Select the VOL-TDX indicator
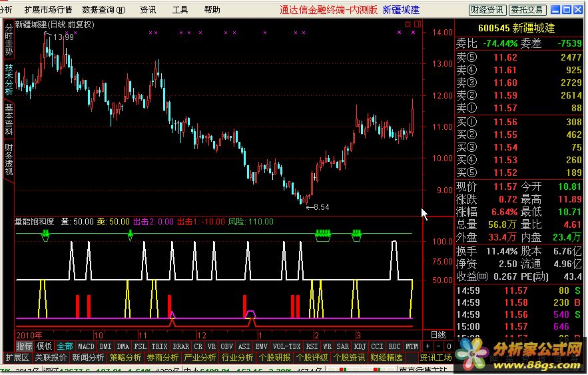The height and width of the screenshot is (375, 588). point(287,346)
